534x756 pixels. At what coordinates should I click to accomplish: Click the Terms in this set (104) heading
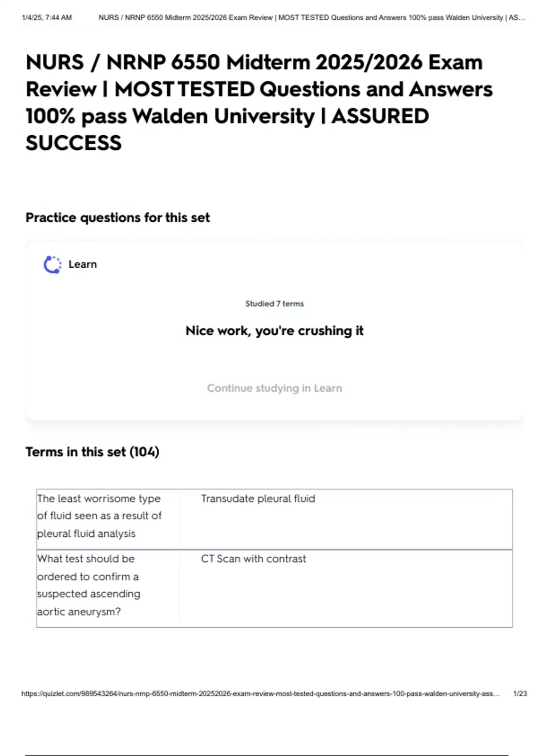click(92, 452)
